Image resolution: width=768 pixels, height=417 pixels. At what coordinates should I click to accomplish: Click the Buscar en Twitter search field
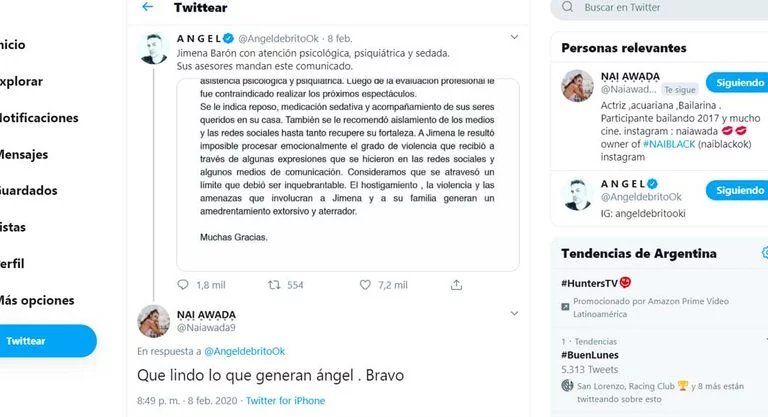[659, 8]
